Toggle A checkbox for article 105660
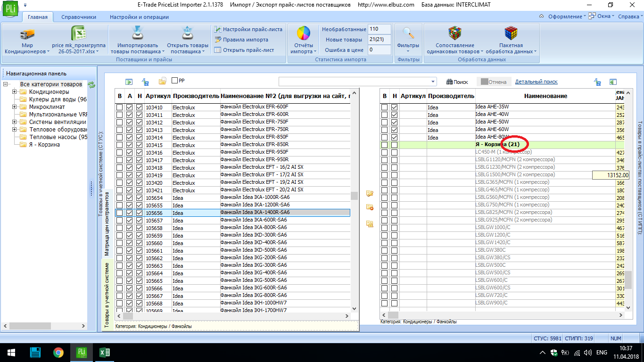This screenshot has width=644, height=362. 130,243
